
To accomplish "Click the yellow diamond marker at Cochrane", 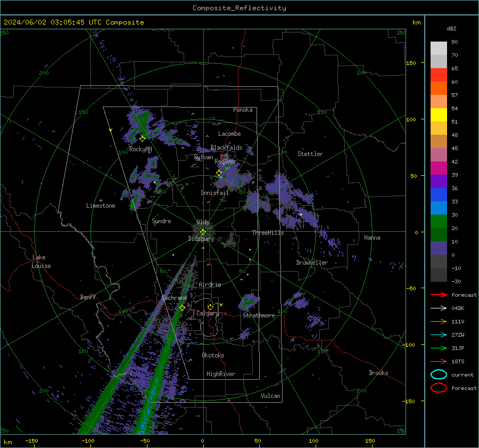I will coord(182,308).
